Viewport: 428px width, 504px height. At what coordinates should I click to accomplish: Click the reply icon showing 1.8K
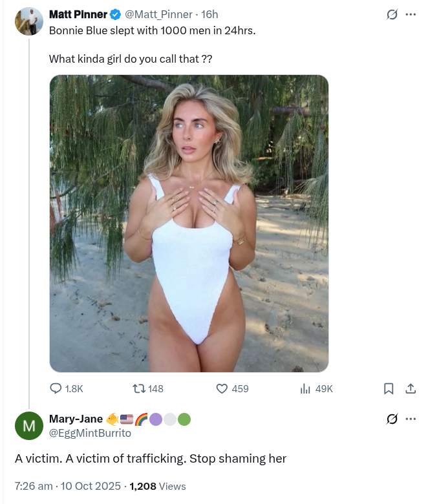coord(57,388)
